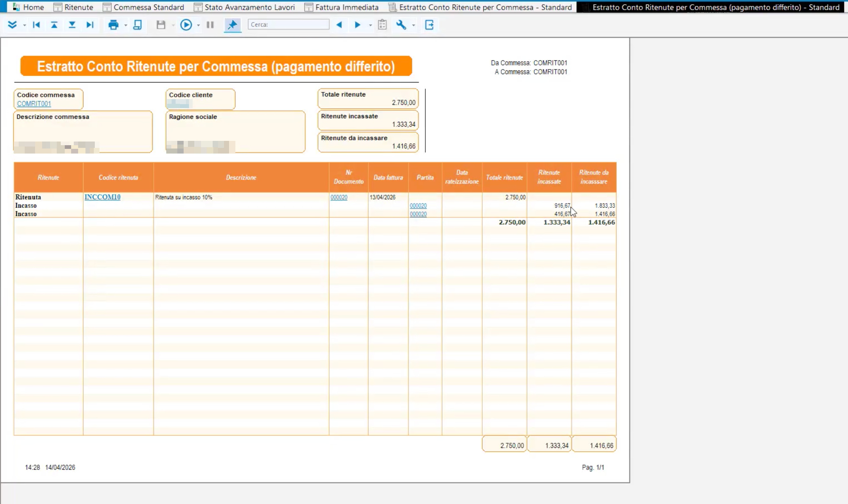The image size is (848, 504).
Task: Click the bold 1.333,34 subtotal in the table
Action: click(557, 222)
